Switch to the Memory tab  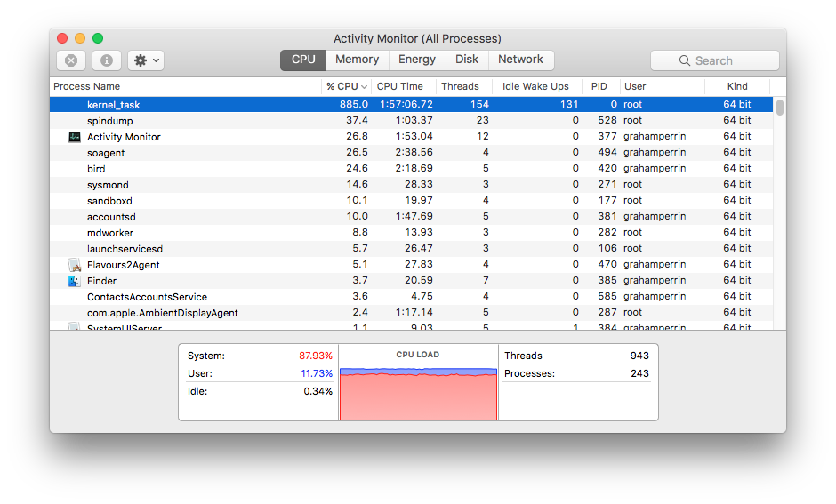tap(358, 60)
